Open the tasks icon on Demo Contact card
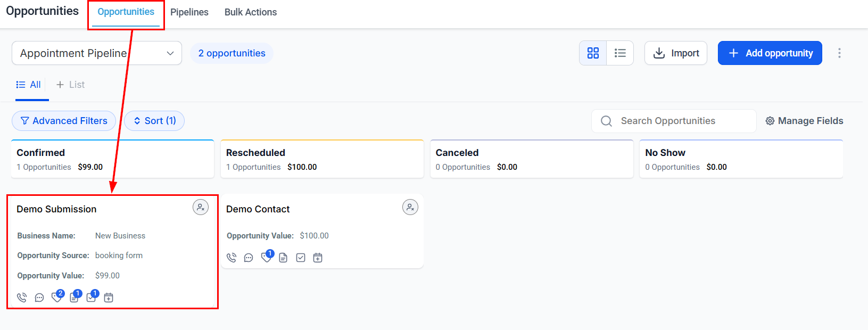The height and width of the screenshot is (330, 868). (x=301, y=258)
